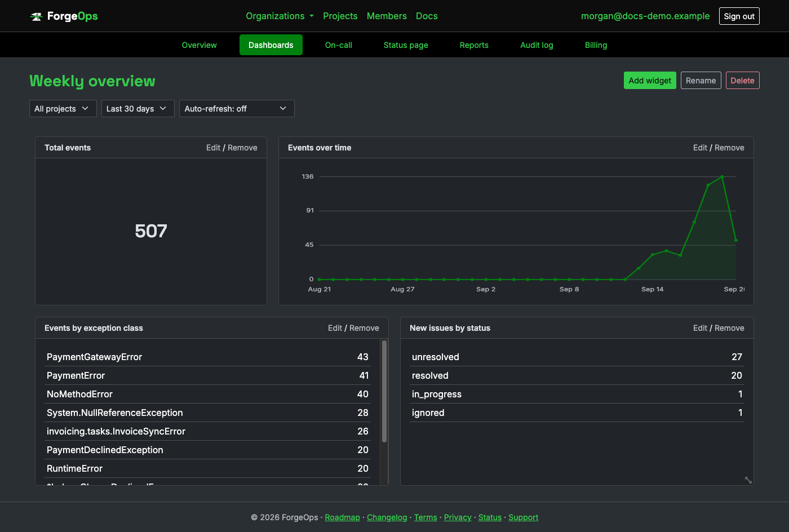The height and width of the screenshot is (532, 789).
Task: Click the in_progress status row
Action: 577,394
